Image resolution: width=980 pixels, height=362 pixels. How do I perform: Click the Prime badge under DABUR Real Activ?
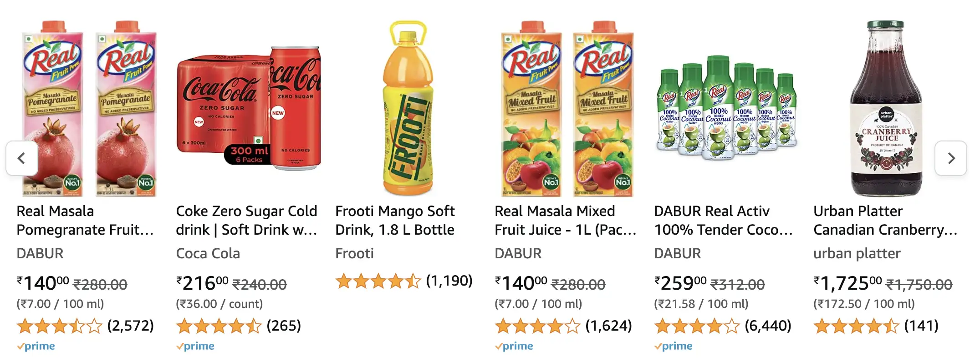(673, 346)
